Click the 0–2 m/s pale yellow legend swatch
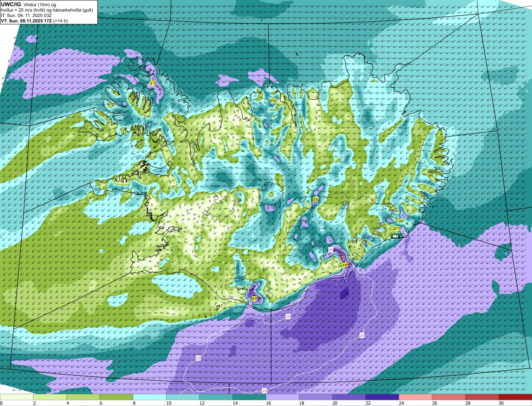The width and height of the screenshot is (532, 406). tap(17, 397)
